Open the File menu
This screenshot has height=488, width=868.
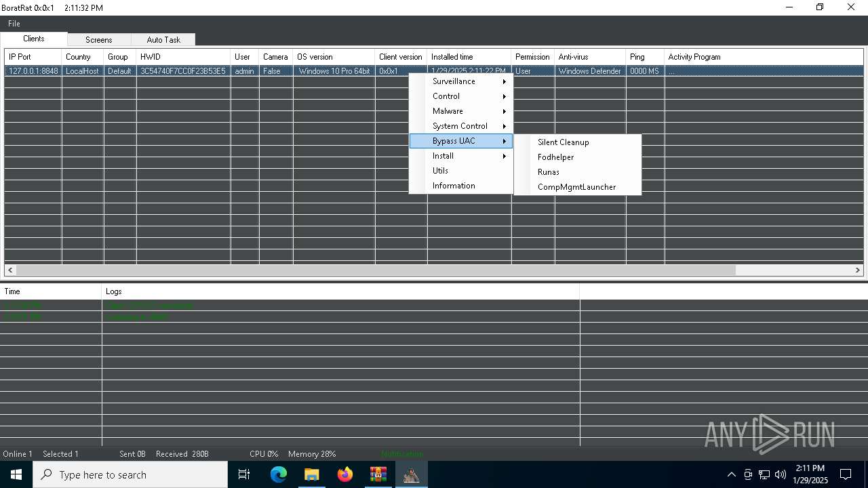click(14, 24)
